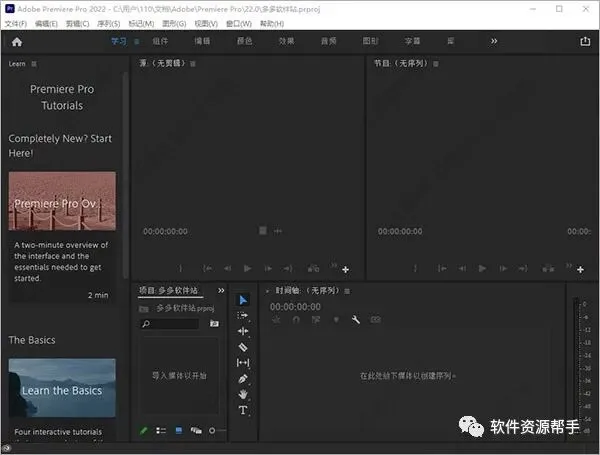Image resolution: width=600 pixels, height=455 pixels.
Task: Open the Learn panel menu
Action: pos(34,64)
